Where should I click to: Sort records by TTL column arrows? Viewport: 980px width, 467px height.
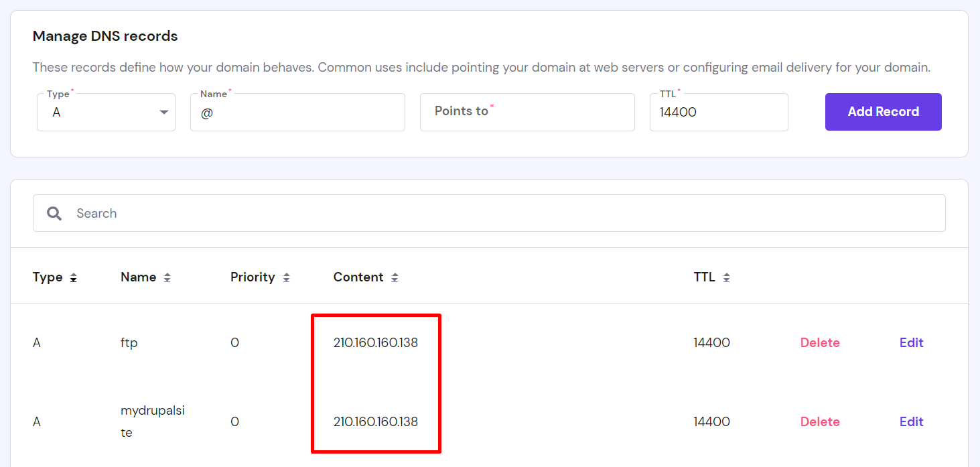pyautogui.click(x=726, y=277)
